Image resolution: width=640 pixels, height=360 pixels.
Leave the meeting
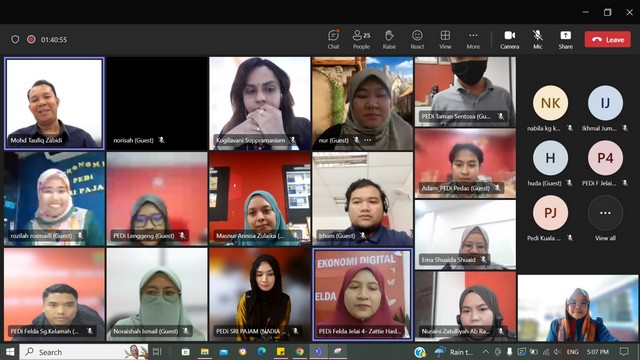point(608,40)
